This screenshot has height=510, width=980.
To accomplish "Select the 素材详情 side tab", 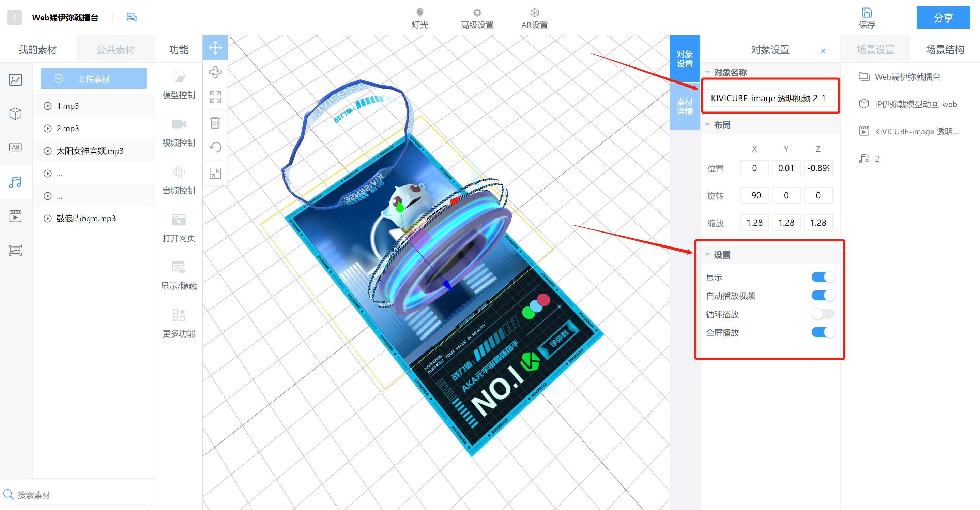I will click(x=685, y=107).
